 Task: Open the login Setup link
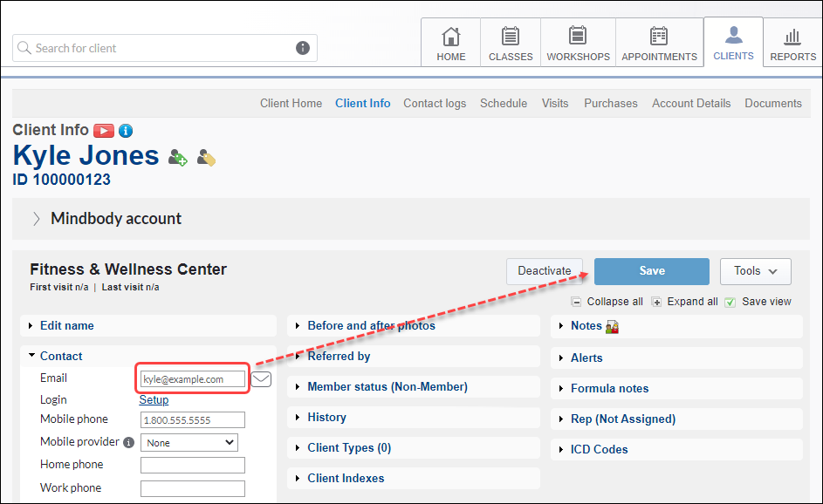[154, 399]
